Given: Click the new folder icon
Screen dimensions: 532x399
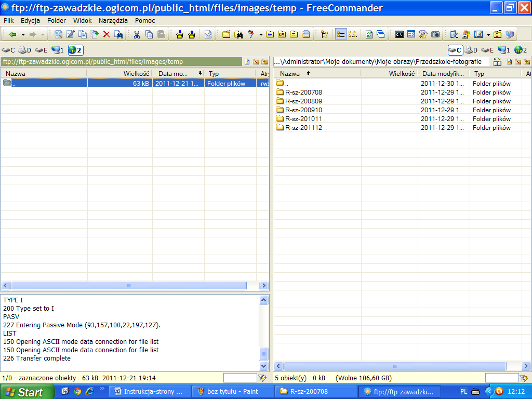Looking at the screenshot, I should 227,34.
